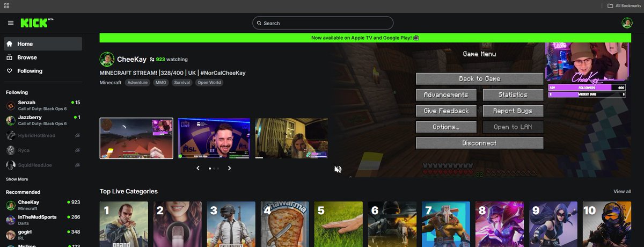This screenshot has width=644, height=247.
Task: Click the featured Minecraft stream video
Action: [481, 110]
